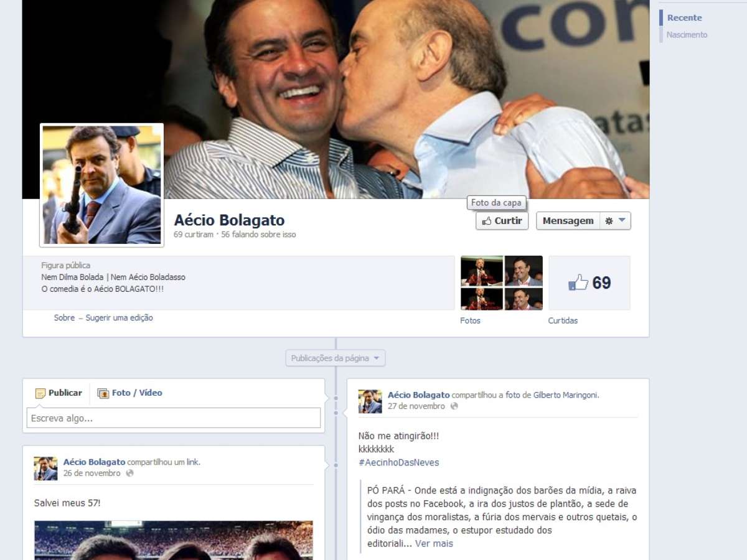Open the Mensagem button

coord(568,221)
